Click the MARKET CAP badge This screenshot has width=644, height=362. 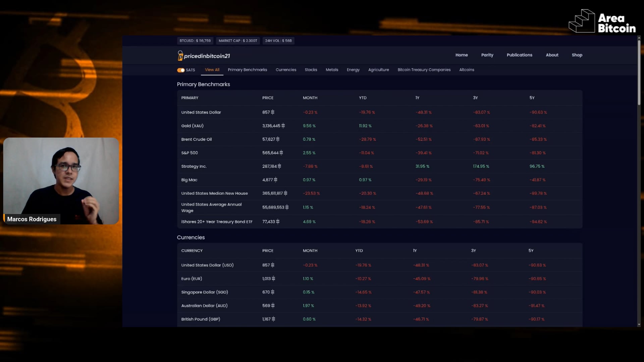point(238,41)
